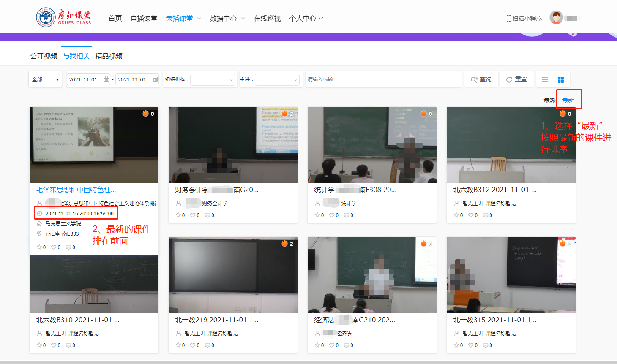Image resolution: width=617 pixels, height=364 pixels.
Task: Switch to grid view layout icon
Action: click(x=561, y=80)
